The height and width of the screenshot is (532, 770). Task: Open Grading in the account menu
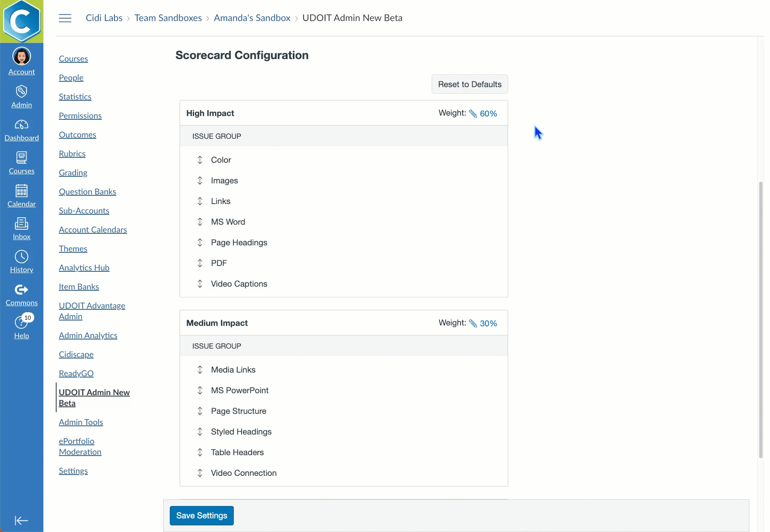[73, 173]
